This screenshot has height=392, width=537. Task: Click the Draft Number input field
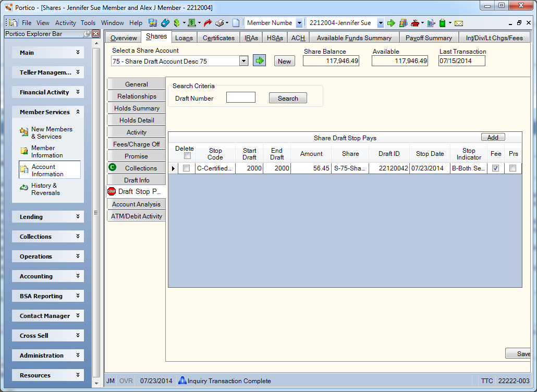click(x=241, y=97)
